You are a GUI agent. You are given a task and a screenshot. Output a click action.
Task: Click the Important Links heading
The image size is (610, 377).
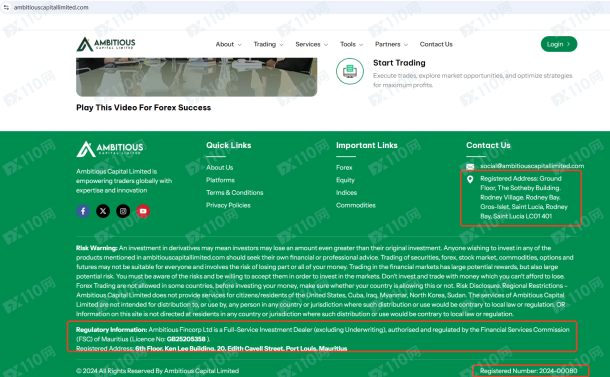(x=367, y=145)
